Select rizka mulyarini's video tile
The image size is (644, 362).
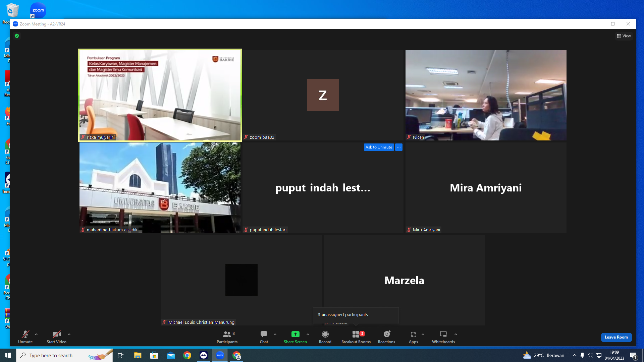pos(160,95)
